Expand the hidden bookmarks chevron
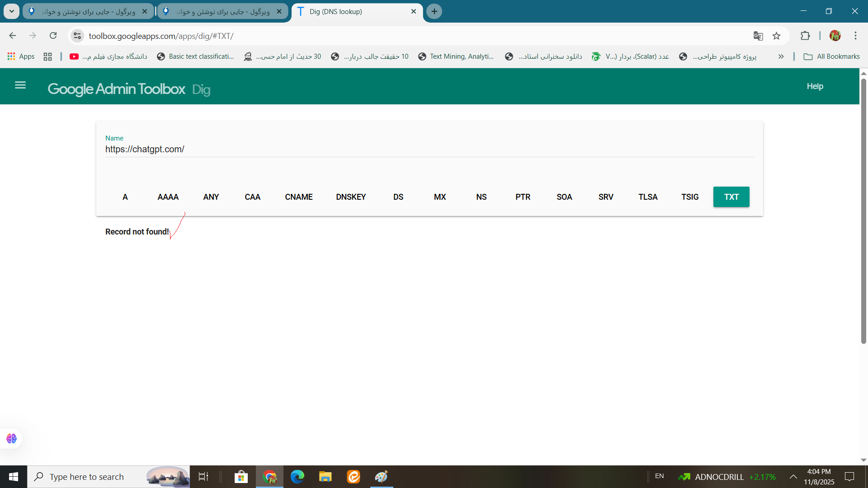Image resolution: width=868 pixels, height=488 pixels. (x=781, y=56)
